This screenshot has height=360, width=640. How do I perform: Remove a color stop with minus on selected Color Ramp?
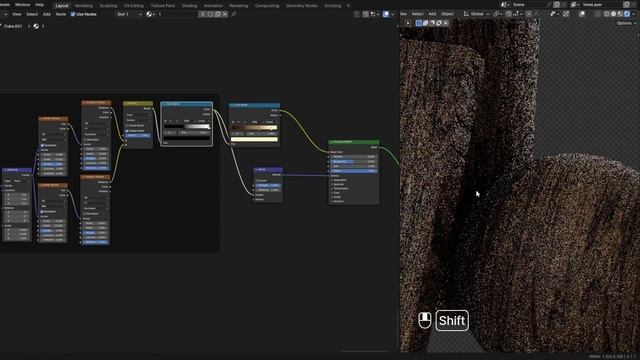[171, 121]
